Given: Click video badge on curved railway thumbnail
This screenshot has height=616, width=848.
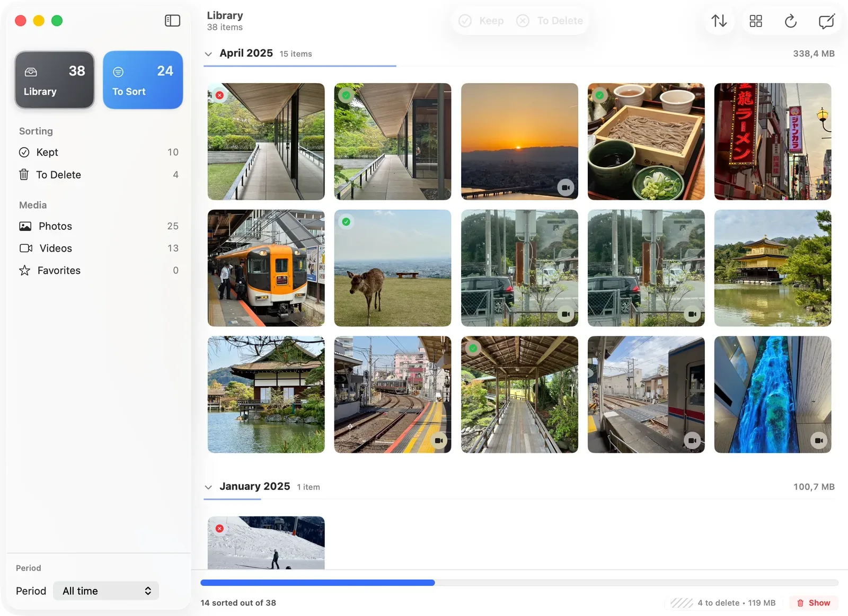Looking at the screenshot, I should point(439,441).
